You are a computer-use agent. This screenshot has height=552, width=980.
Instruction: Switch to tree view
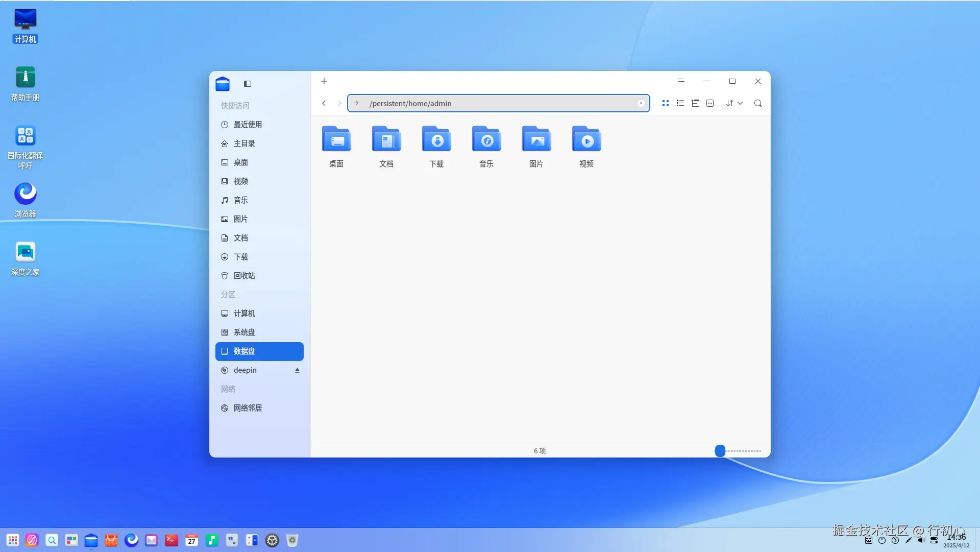pyautogui.click(x=695, y=103)
